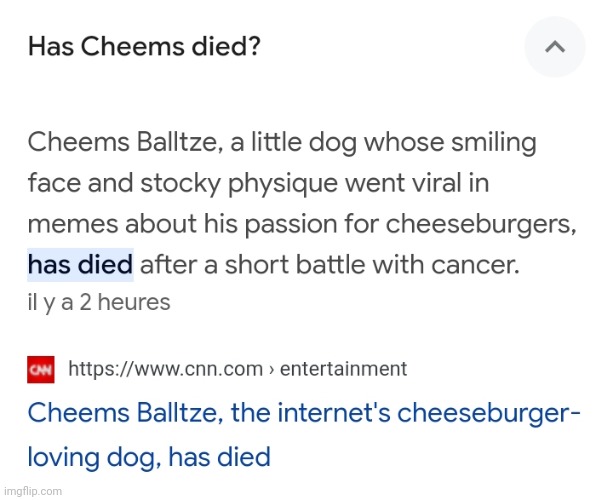
Task: Click the highlighted "has died" text
Action: click(x=80, y=265)
